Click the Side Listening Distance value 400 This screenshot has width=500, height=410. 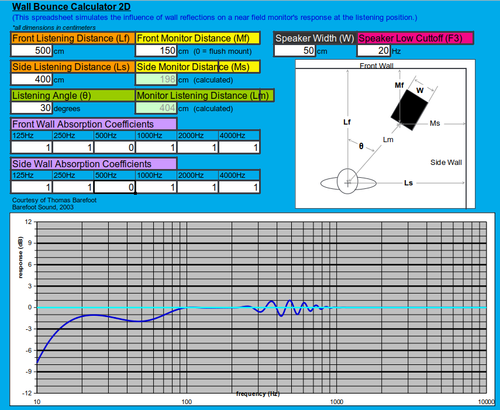(31, 79)
